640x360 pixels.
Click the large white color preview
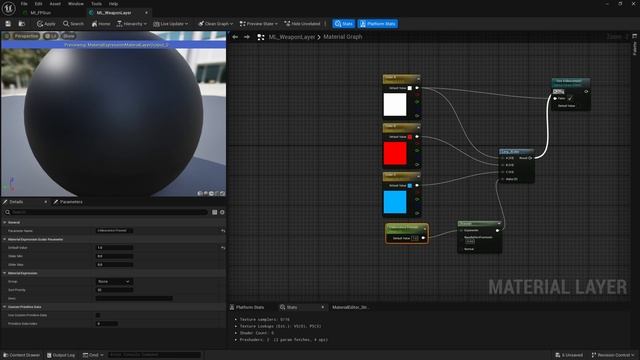(x=395, y=104)
